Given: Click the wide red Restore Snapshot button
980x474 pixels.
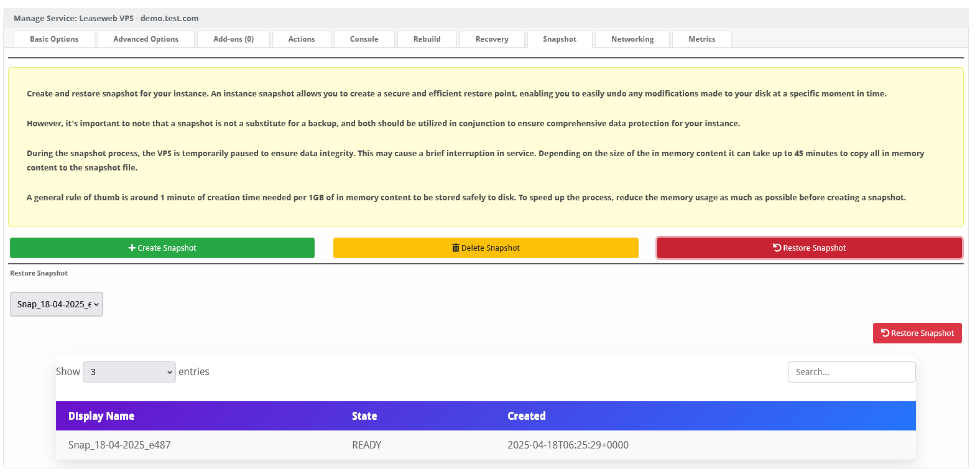Looking at the screenshot, I should click(810, 248).
